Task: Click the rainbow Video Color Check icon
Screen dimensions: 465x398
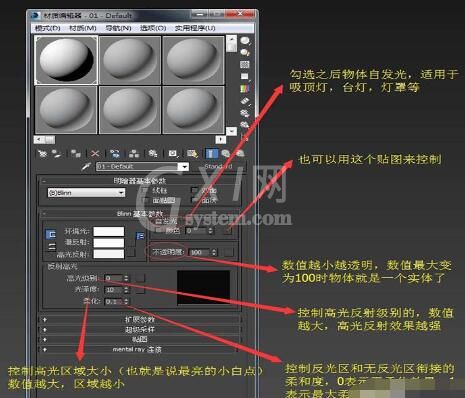Action: (x=245, y=89)
